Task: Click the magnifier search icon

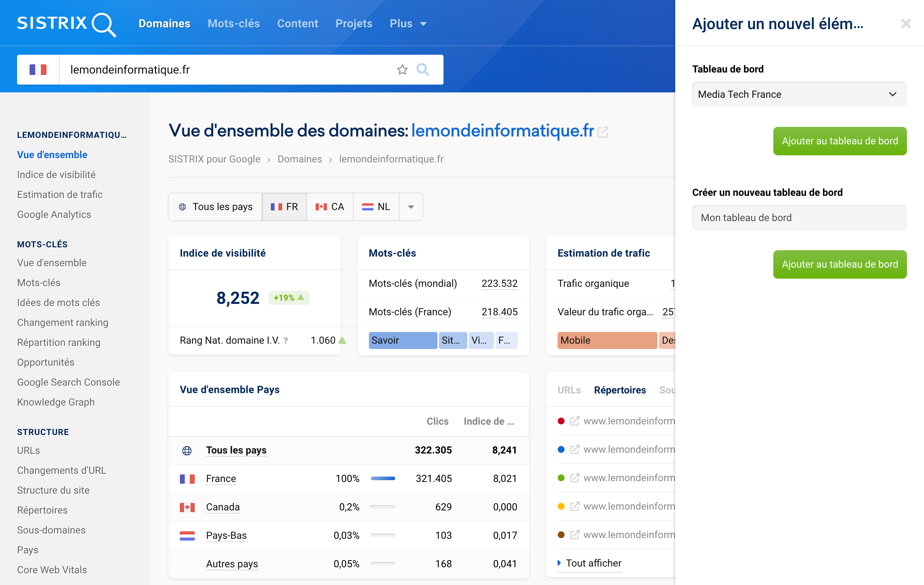Action: [x=423, y=69]
